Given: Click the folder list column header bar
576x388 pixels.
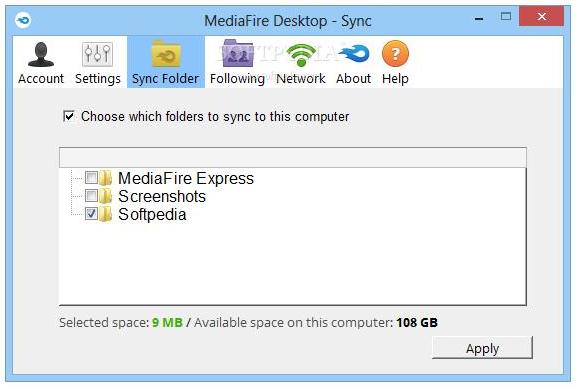Looking at the screenshot, I should [x=293, y=158].
